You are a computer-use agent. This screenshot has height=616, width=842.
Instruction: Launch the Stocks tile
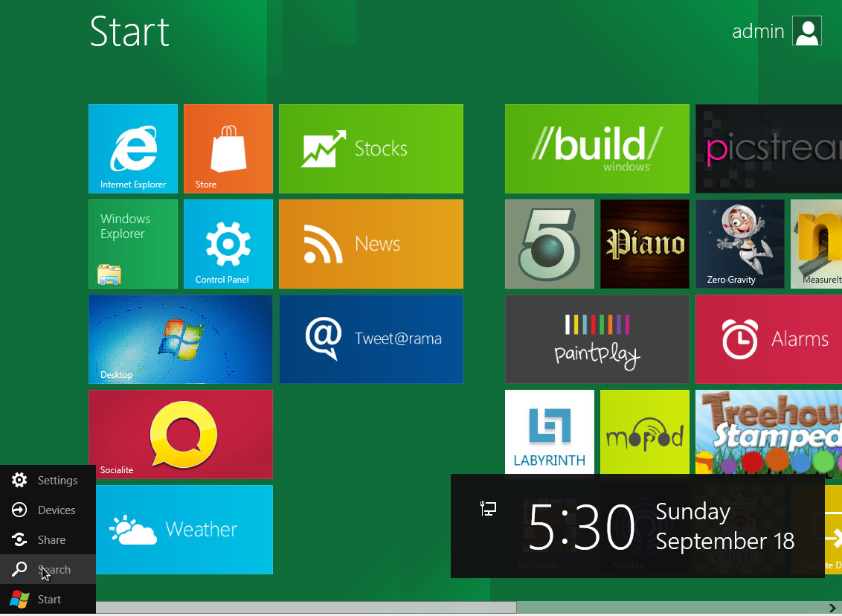(371, 149)
